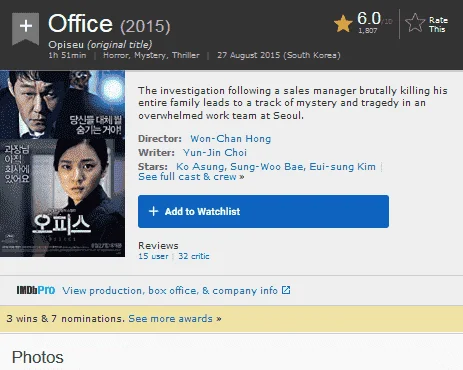This screenshot has height=370, width=463.
Task: Open the Office movie poster
Action: (x=63, y=163)
